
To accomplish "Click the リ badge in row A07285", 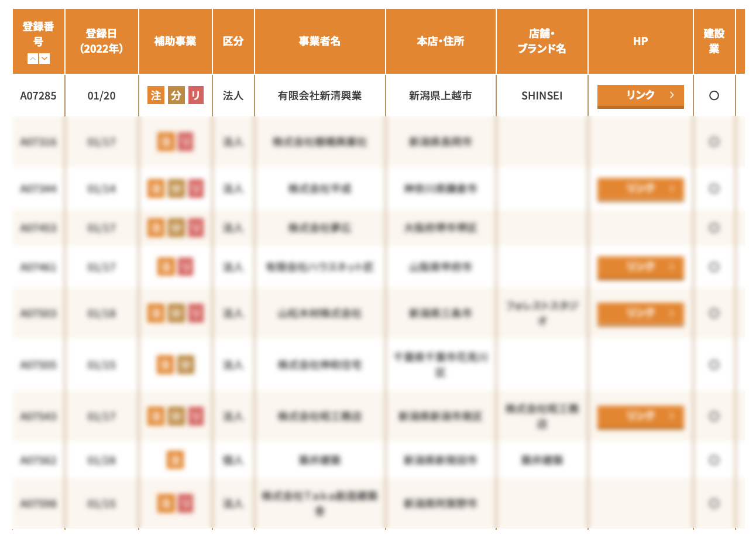I will (x=196, y=95).
